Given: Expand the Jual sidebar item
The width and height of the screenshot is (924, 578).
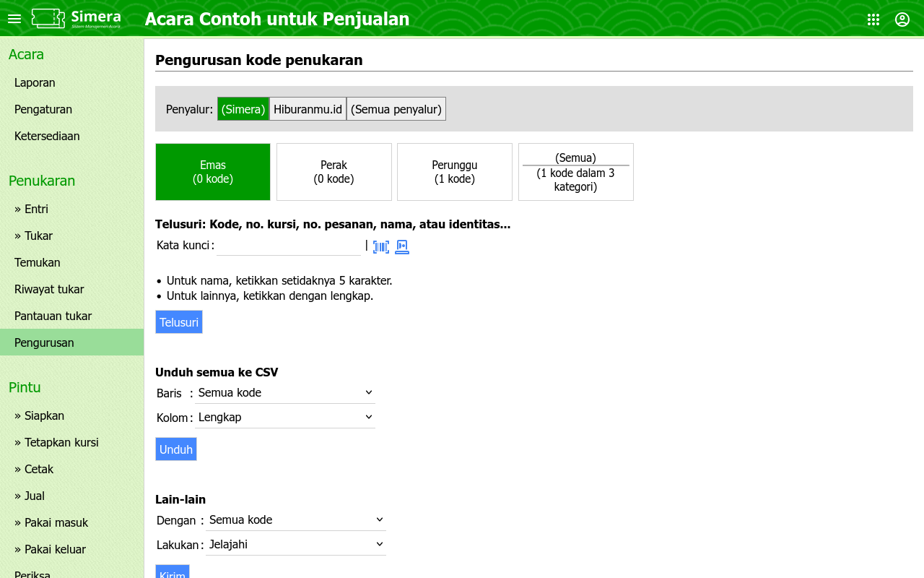Looking at the screenshot, I should (72, 496).
